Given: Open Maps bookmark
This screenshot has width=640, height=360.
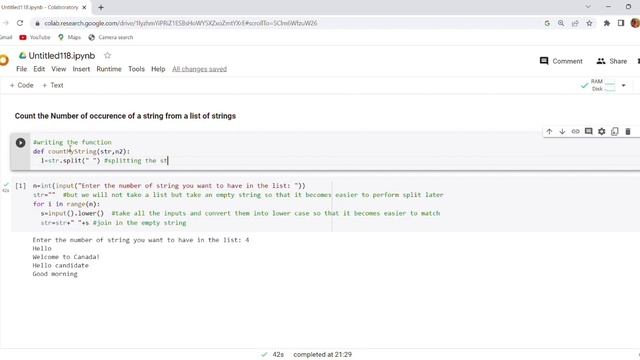Looking at the screenshot, I should tap(69, 37).
